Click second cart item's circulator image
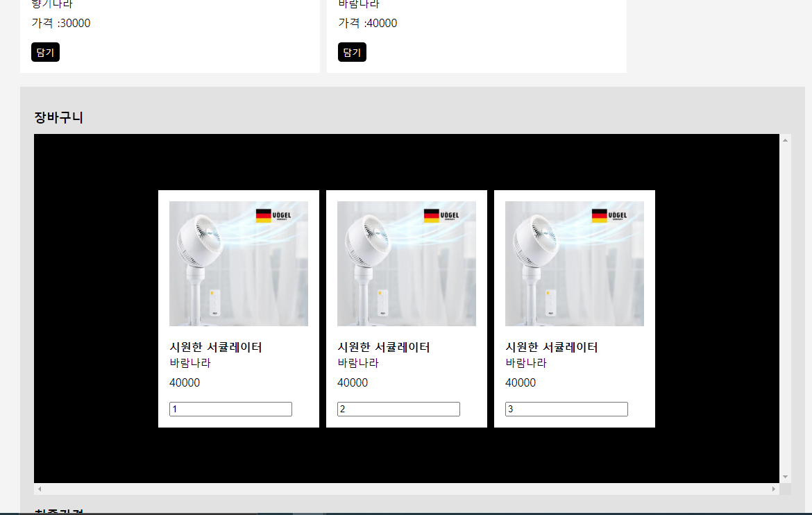 click(407, 264)
